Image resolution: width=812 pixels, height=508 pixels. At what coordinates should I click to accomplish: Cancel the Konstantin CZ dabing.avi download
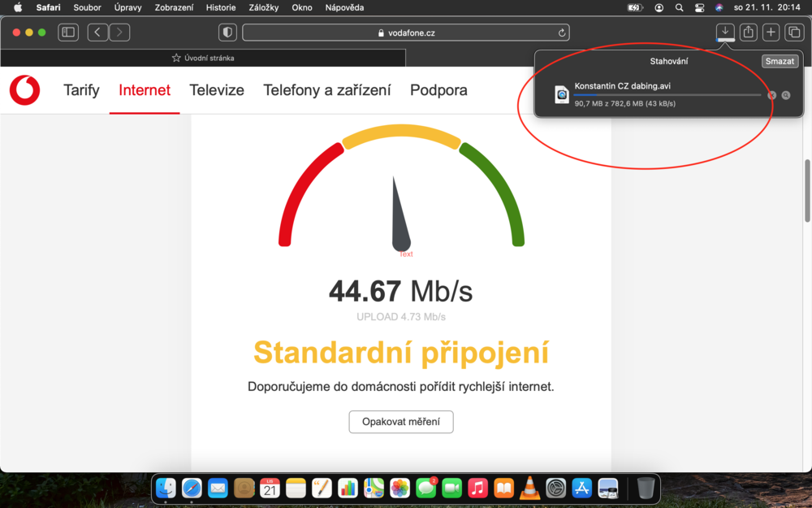[x=771, y=95]
